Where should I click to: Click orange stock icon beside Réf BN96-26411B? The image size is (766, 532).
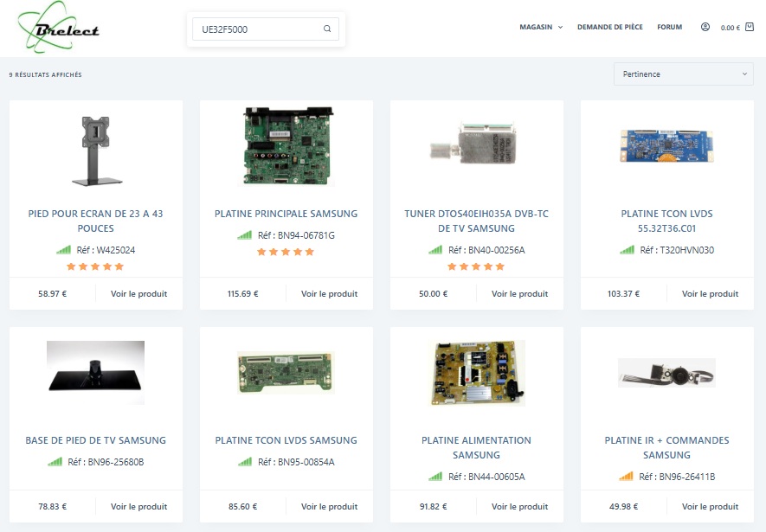coord(626,477)
